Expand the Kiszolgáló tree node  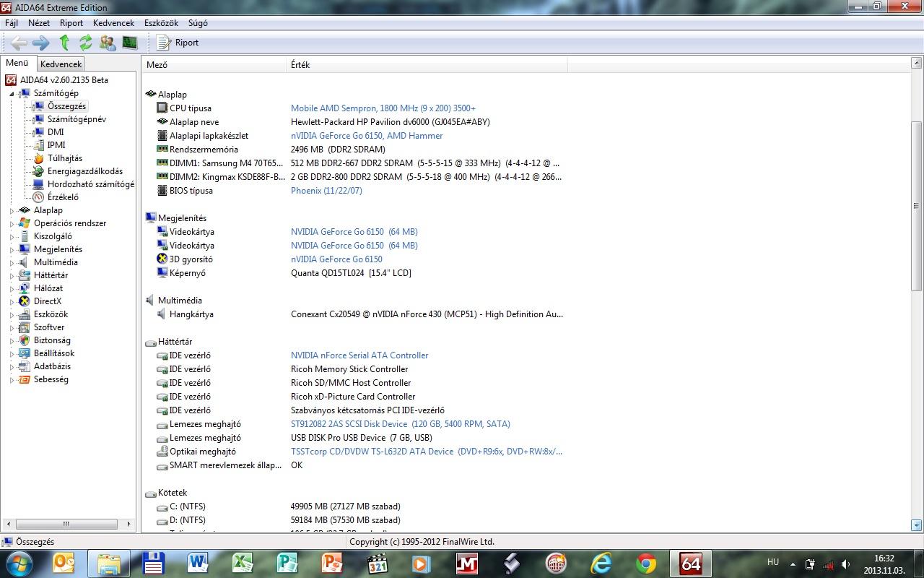click(12, 236)
